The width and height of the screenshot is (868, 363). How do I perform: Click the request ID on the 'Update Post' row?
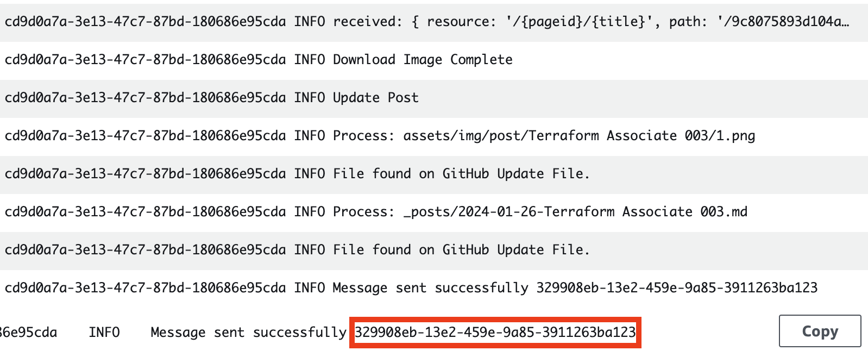(145, 98)
